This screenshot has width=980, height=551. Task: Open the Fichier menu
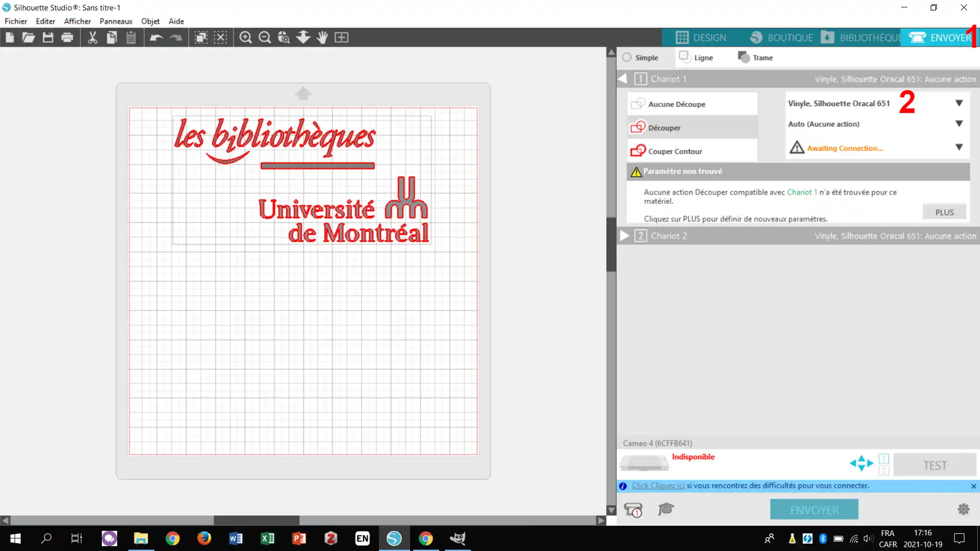point(16,21)
